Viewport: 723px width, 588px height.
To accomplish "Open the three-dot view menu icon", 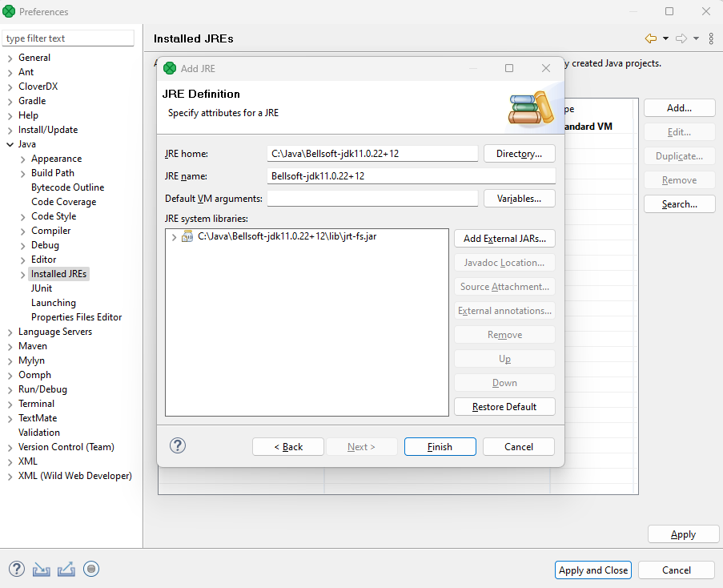I will point(711,38).
